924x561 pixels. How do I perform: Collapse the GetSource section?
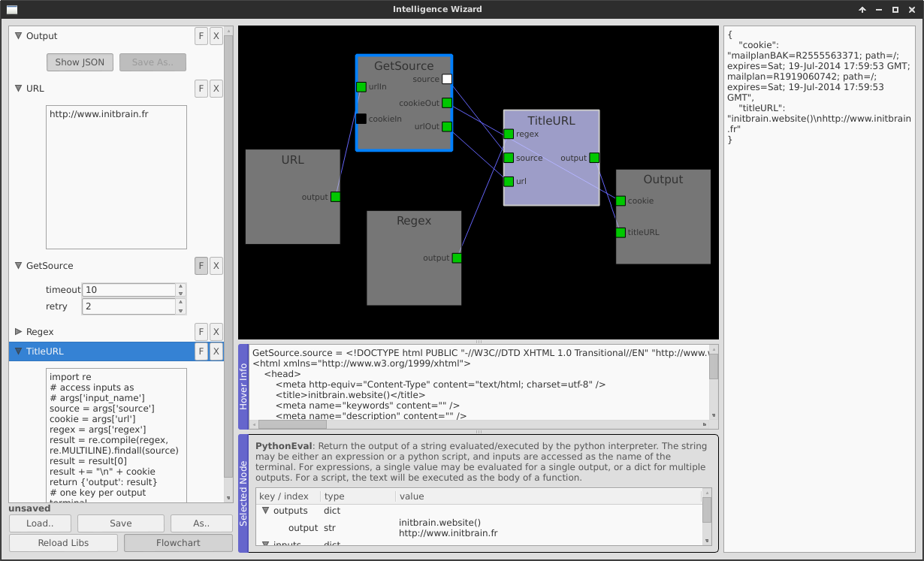(x=19, y=266)
